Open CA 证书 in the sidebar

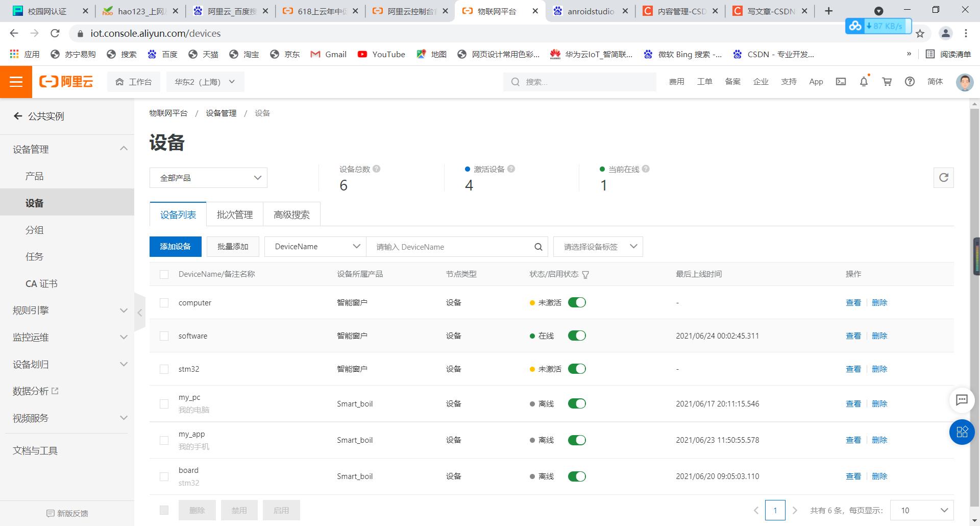pos(41,283)
